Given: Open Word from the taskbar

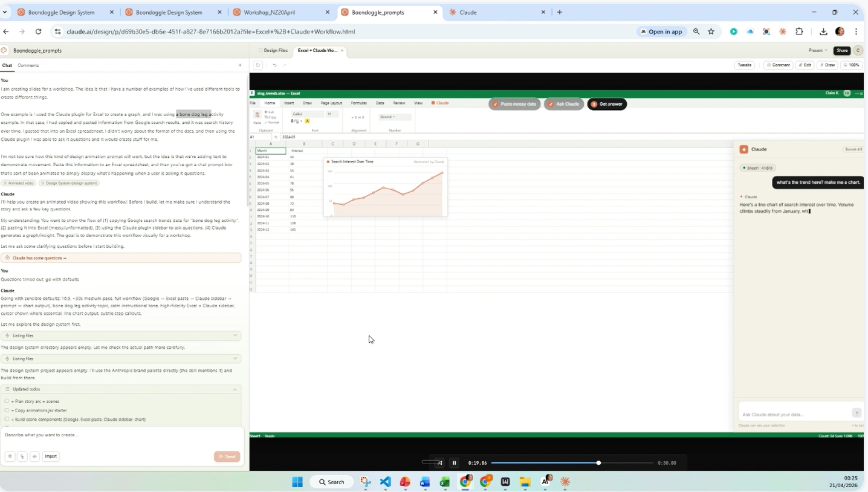Looking at the screenshot, I should [x=425, y=482].
